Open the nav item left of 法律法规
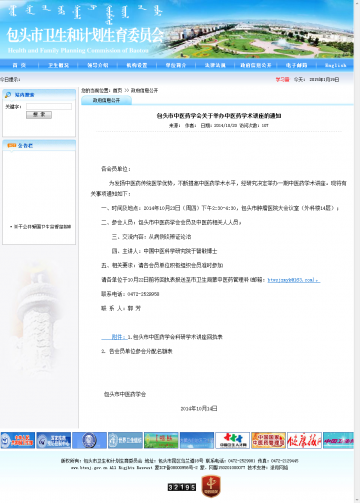Viewport: 360px width, 503px height. pos(176,65)
